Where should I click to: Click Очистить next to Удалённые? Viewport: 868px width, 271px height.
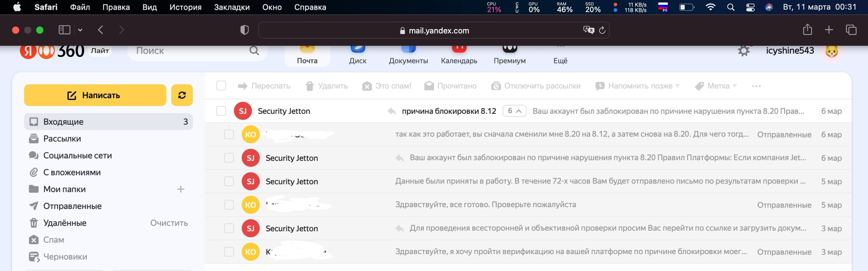point(169,223)
